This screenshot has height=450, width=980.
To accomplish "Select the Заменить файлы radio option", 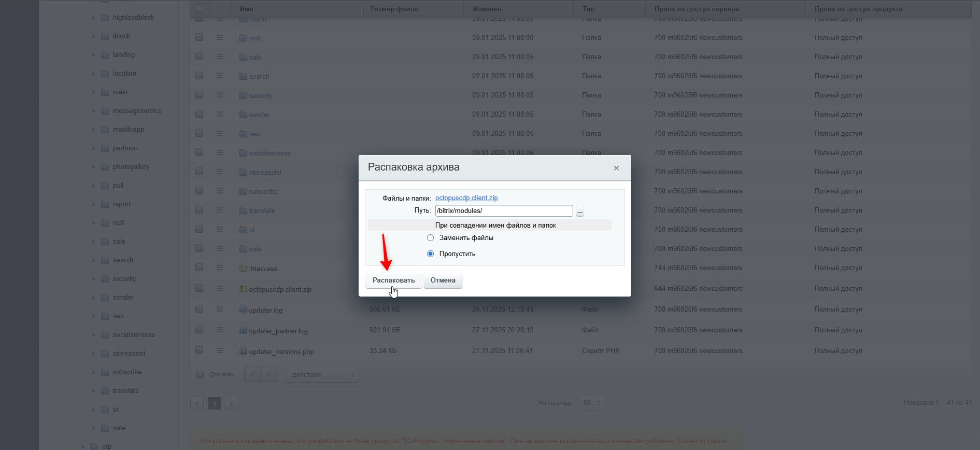I will click(x=430, y=238).
